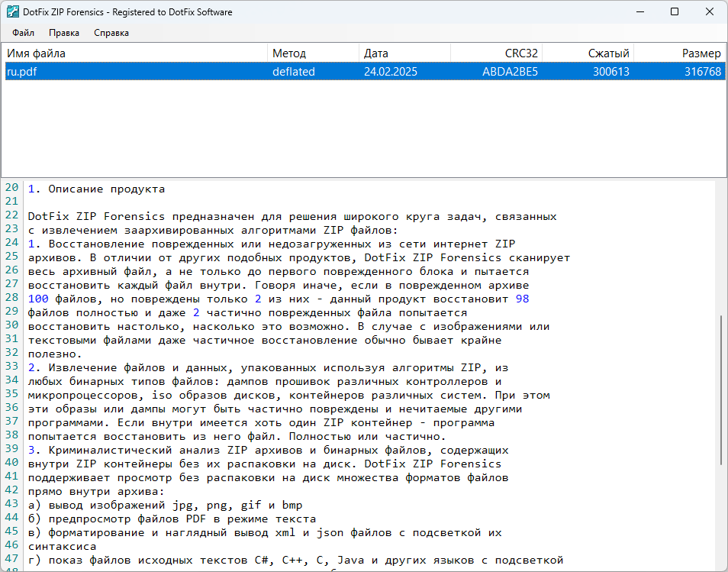Click compressed size value 300613
The width and height of the screenshot is (728, 572).
611,72
